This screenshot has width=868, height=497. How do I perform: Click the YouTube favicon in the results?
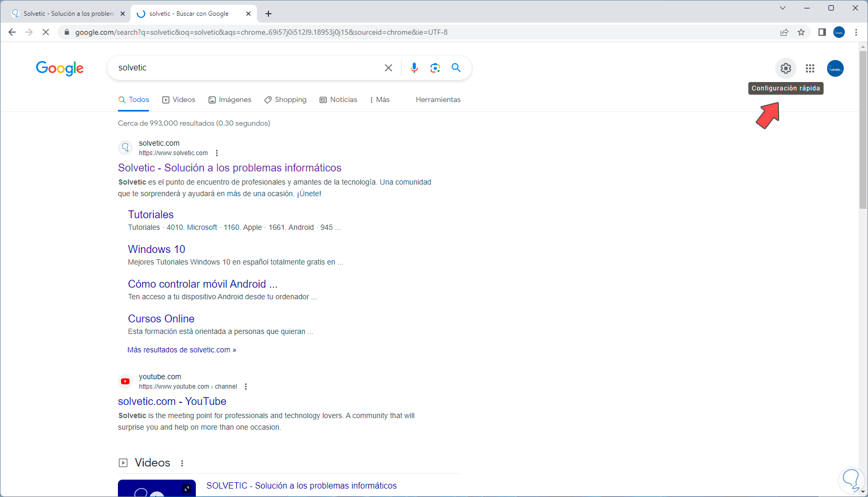click(125, 381)
